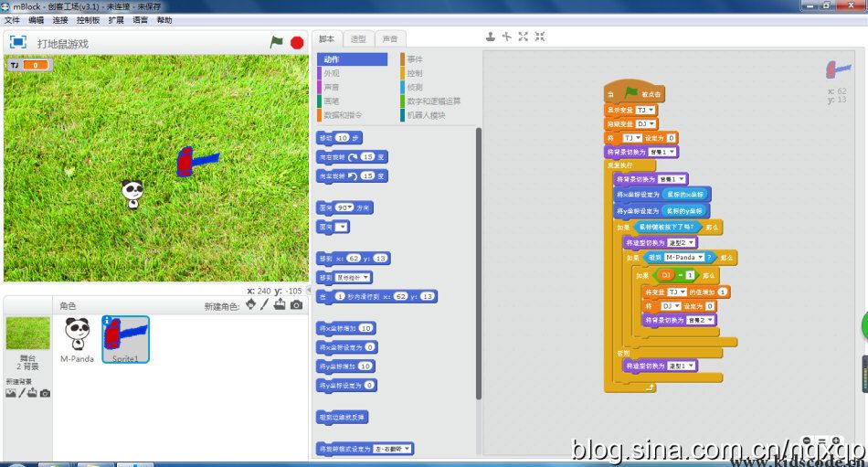Select the 动作 block category
The width and height of the screenshot is (868, 467).
coord(352,59)
